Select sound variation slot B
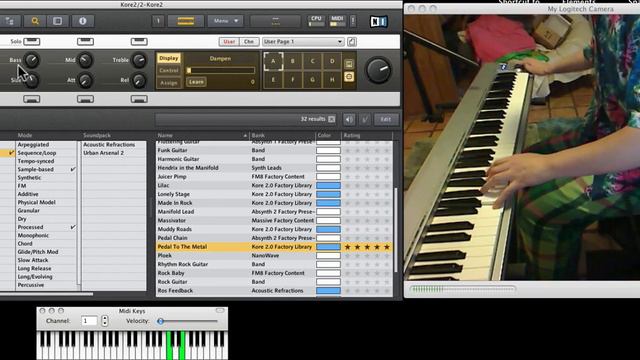Image resolution: width=640 pixels, height=360 pixels. (293, 61)
